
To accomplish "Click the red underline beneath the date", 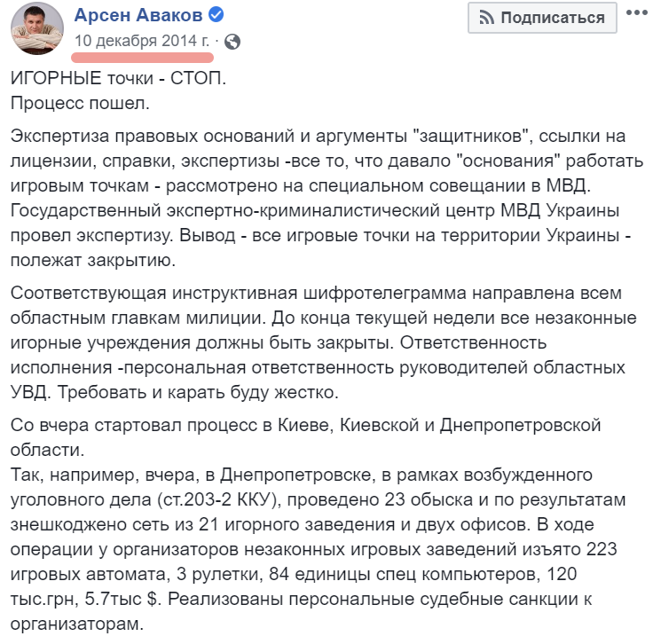I will [143, 57].
